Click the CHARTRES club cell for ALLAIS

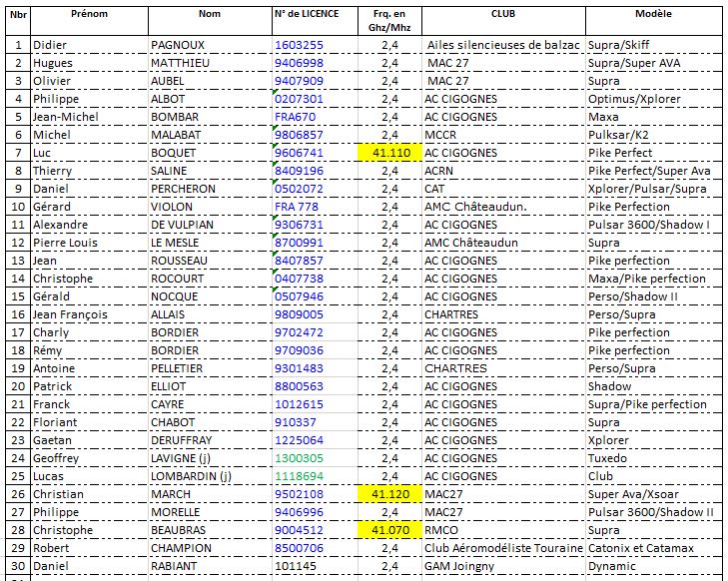point(503,314)
